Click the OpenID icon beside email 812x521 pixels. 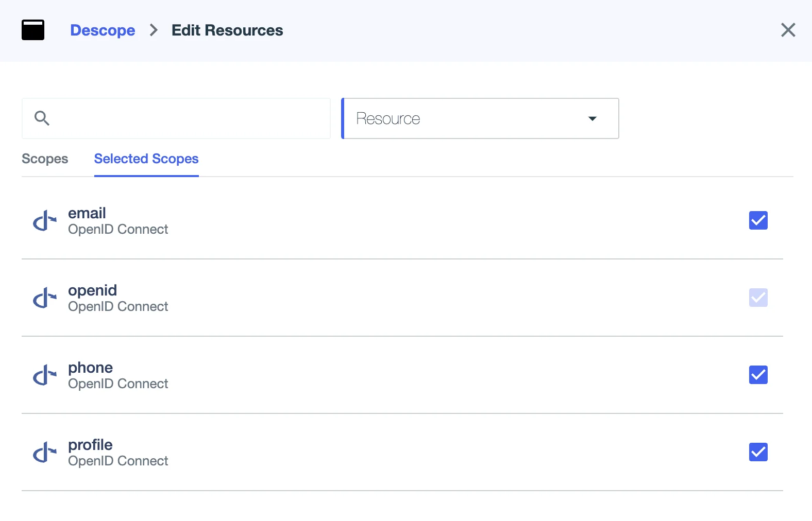(45, 221)
